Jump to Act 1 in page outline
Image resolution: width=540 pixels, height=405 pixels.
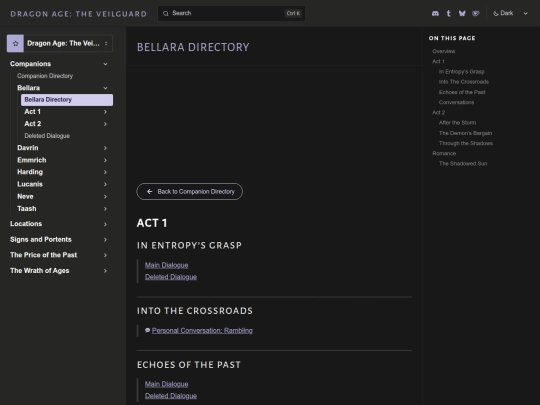coord(438,61)
